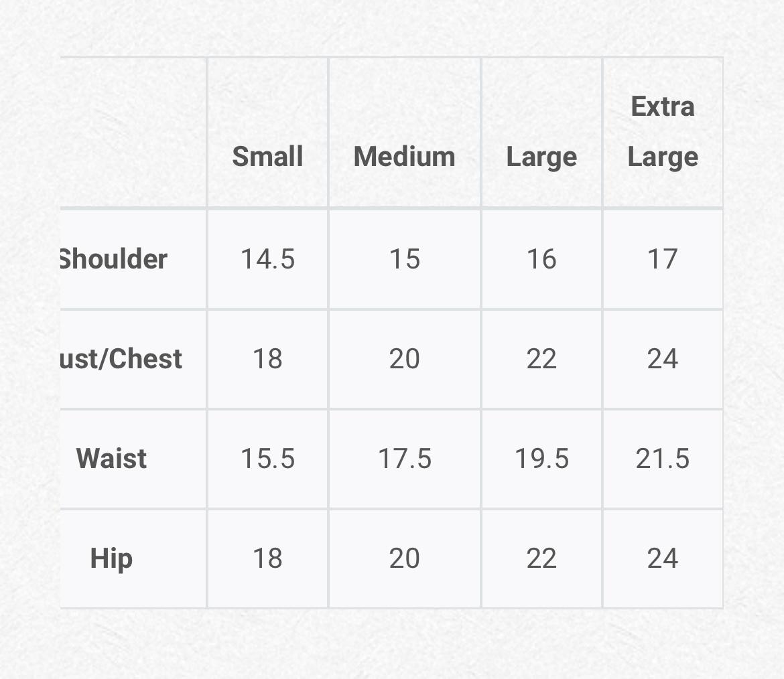Click the Shoulder row label
The image size is (784, 679).
pos(113,259)
